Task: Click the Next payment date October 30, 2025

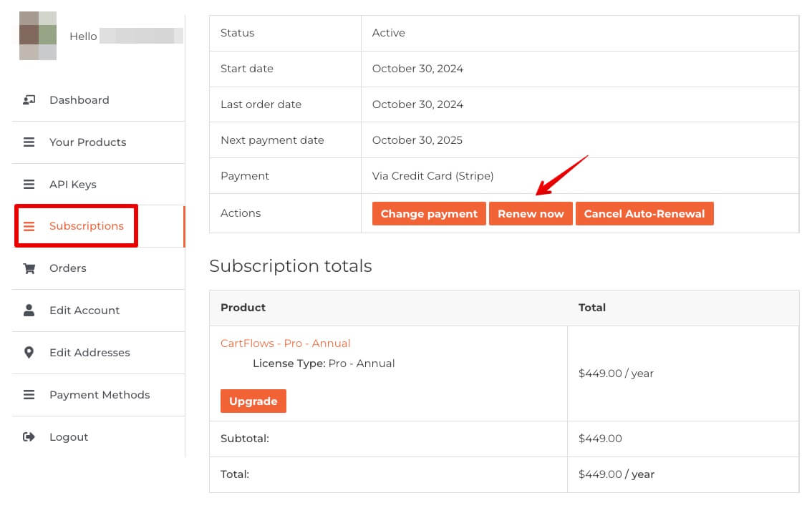Action: click(x=417, y=140)
